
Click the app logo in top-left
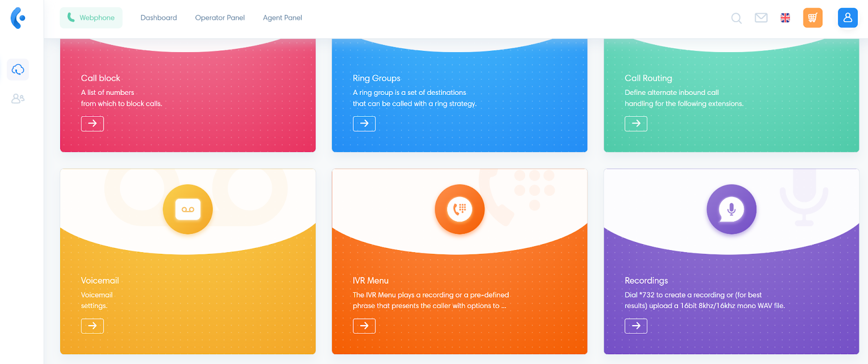click(x=18, y=18)
